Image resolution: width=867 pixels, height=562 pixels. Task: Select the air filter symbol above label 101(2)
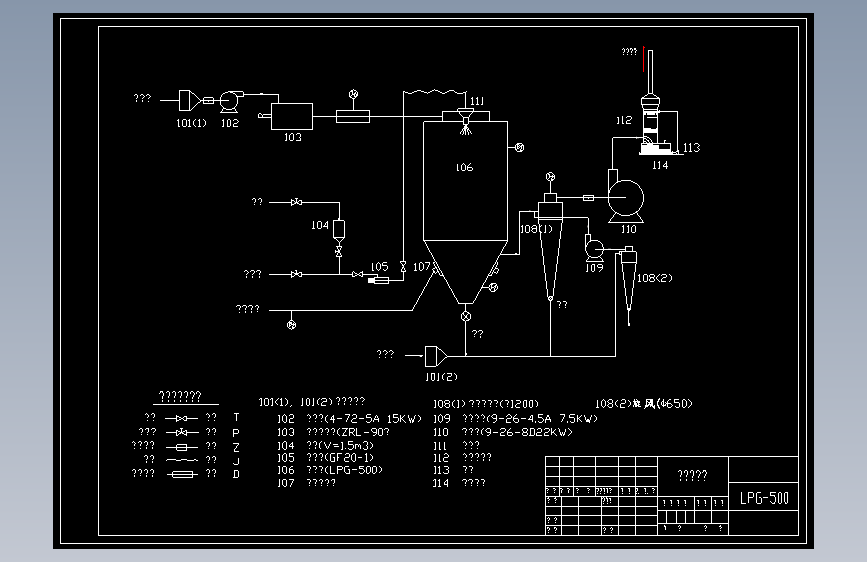pyautogui.click(x=436, y=356)
